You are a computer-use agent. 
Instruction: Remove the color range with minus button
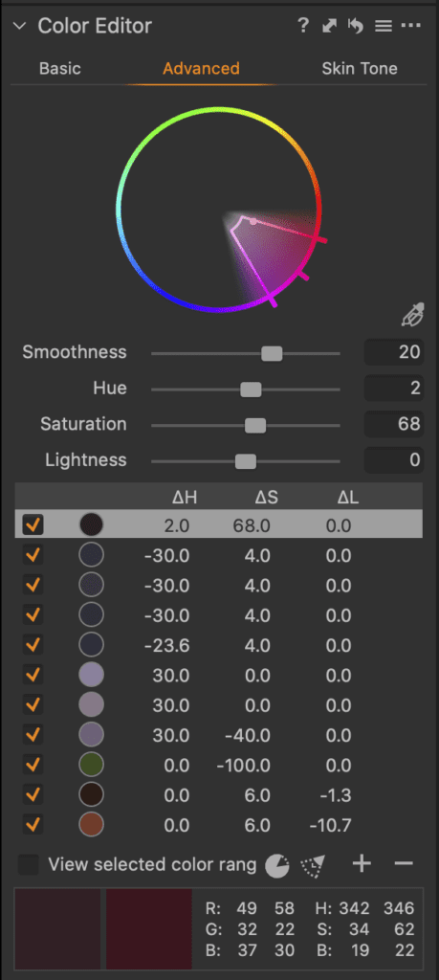point(404,864)
